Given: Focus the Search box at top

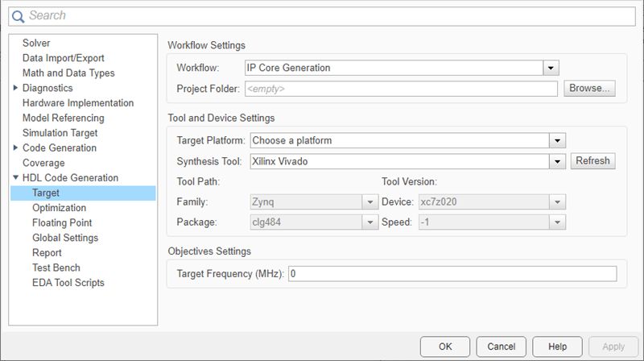Looking at the screenshot, I should 322,15.
